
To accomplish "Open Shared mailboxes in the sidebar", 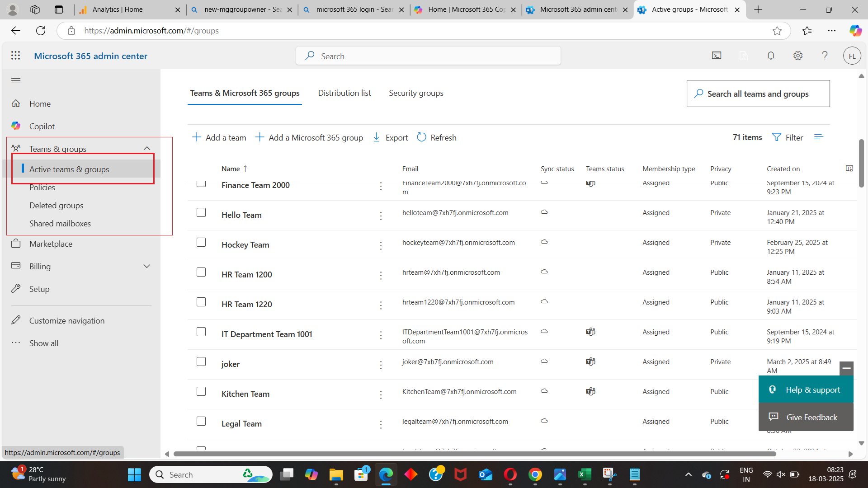I will point(60,223).
